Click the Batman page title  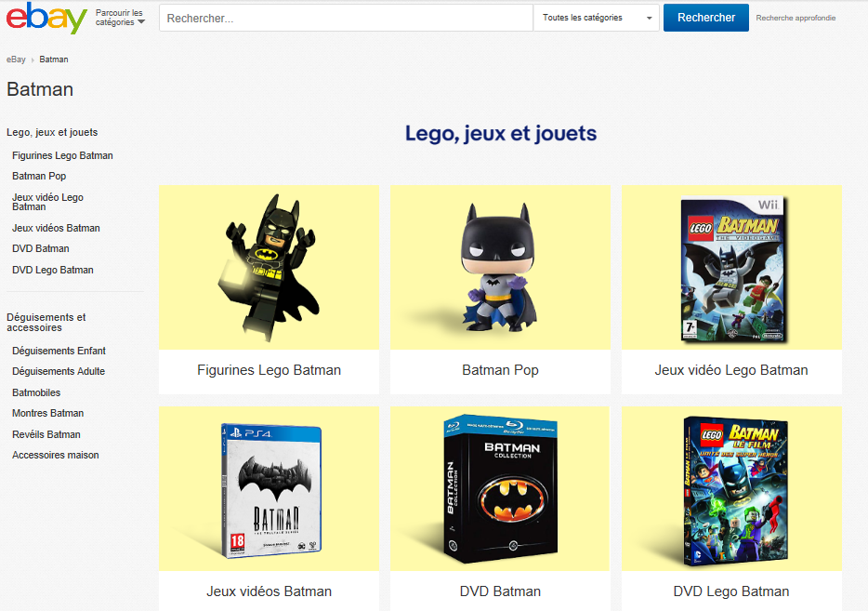pos(40,89)
